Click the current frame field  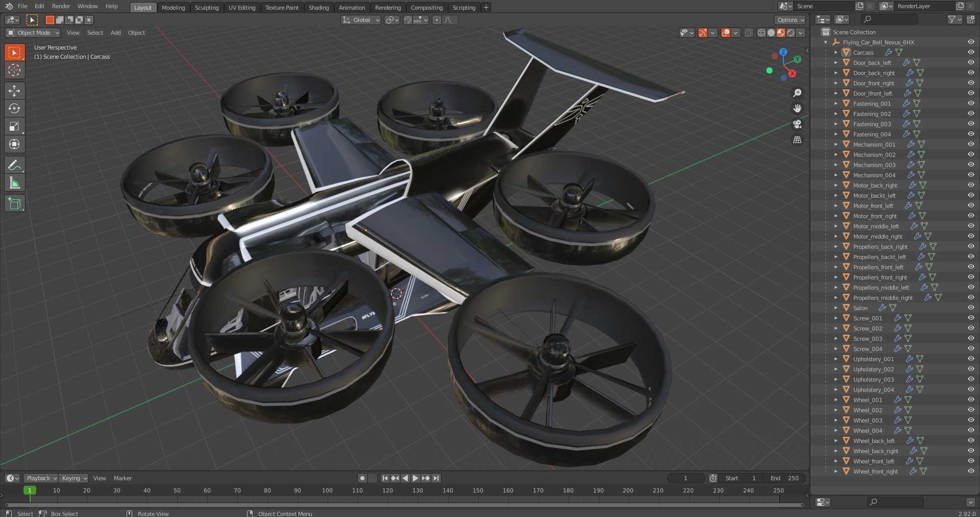686,478
